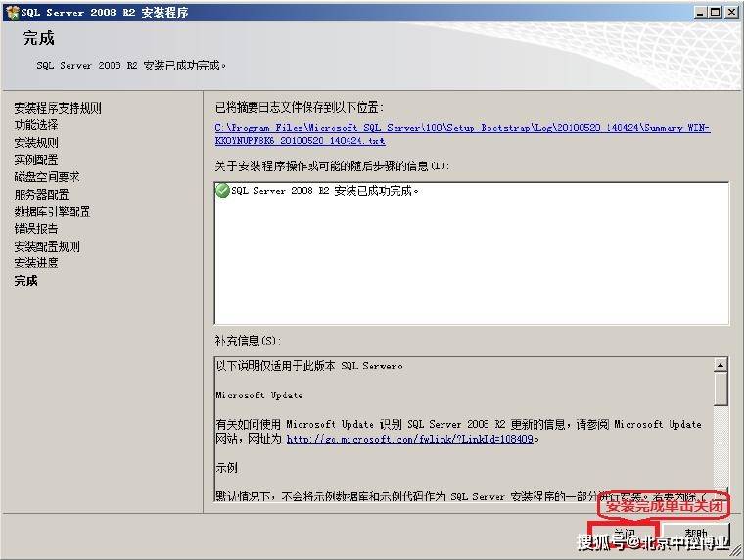Select the bold 完成 step in sidebar
Screen dimensions: 744x560
point(25,281)
